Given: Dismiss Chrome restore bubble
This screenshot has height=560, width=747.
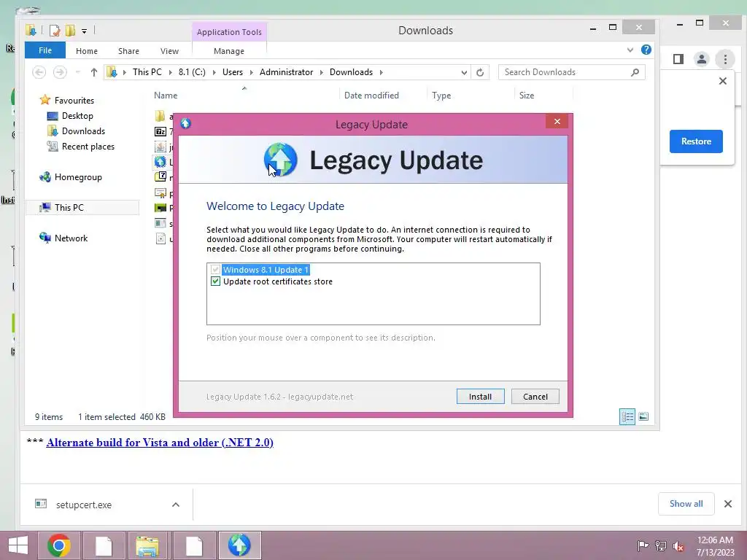Looking at the screenshot, I should (x=723, y=81).
